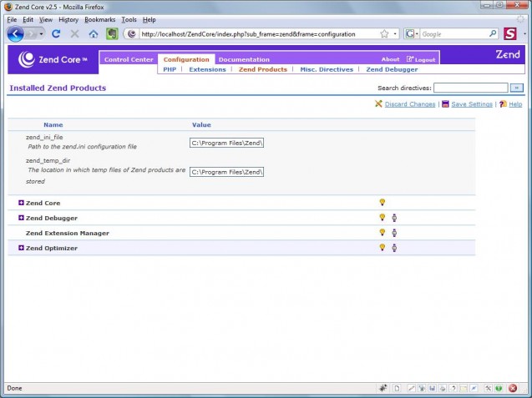
Task: Click the stop loading X icon
Action: (x=74, y=33)
